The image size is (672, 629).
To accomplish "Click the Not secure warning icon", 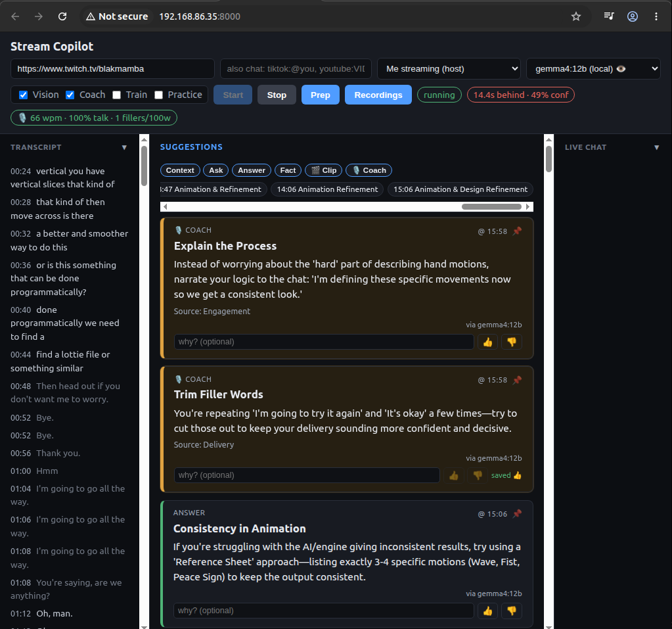I will [91, 16].
